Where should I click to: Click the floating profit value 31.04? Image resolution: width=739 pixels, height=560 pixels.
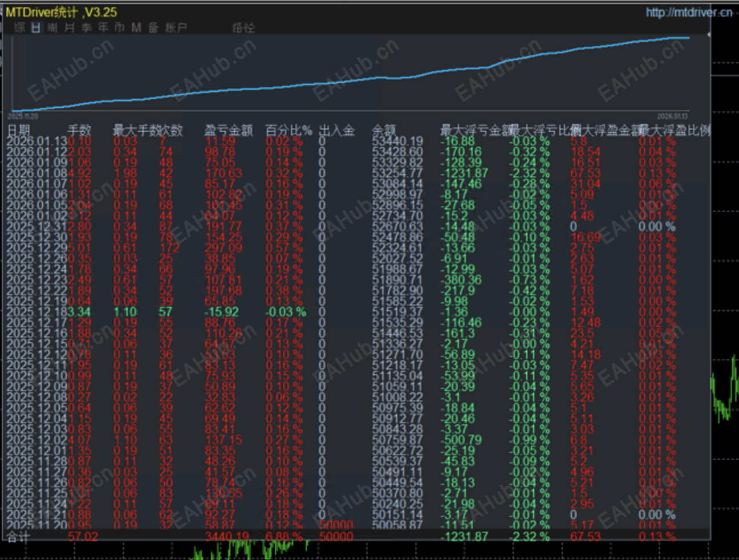(586, 184)
